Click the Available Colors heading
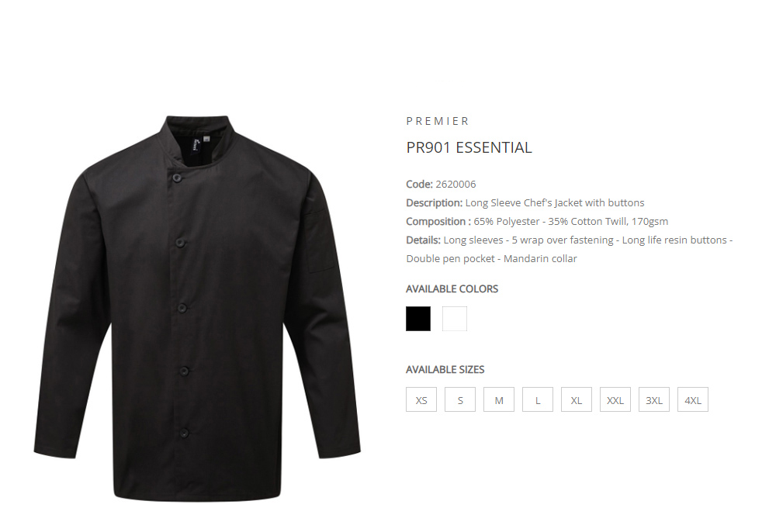This screenshot has height=532, width=769. point(452,288)
